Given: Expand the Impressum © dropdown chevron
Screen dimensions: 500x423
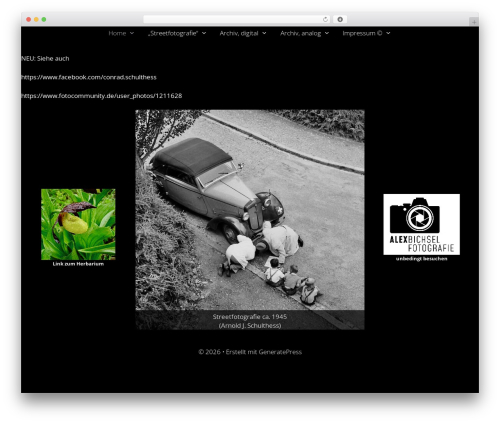Looking at the screenshot, I should click(388, 33).
